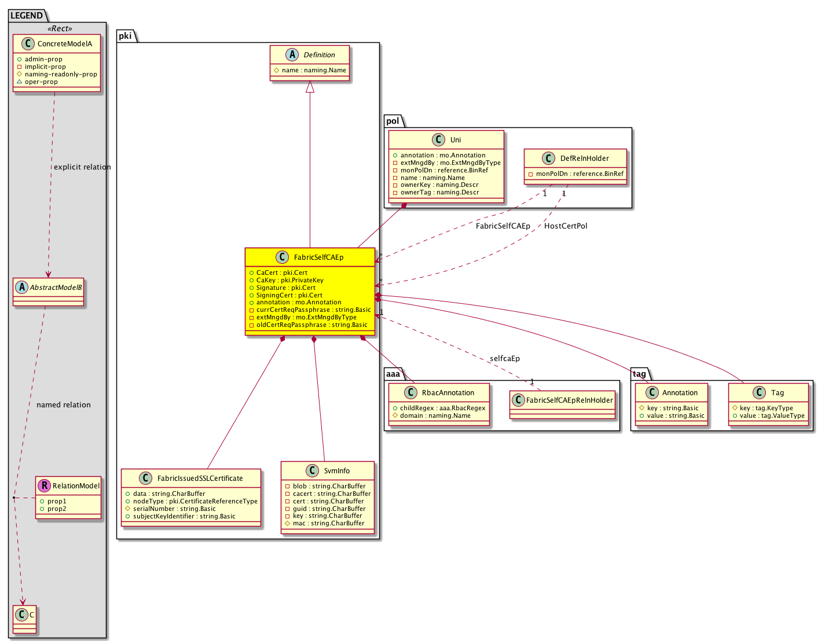825x644 pixels.
Task: Click the C icon of FabricIssuedSSLCertificate
Action: (x=145, y=479)
